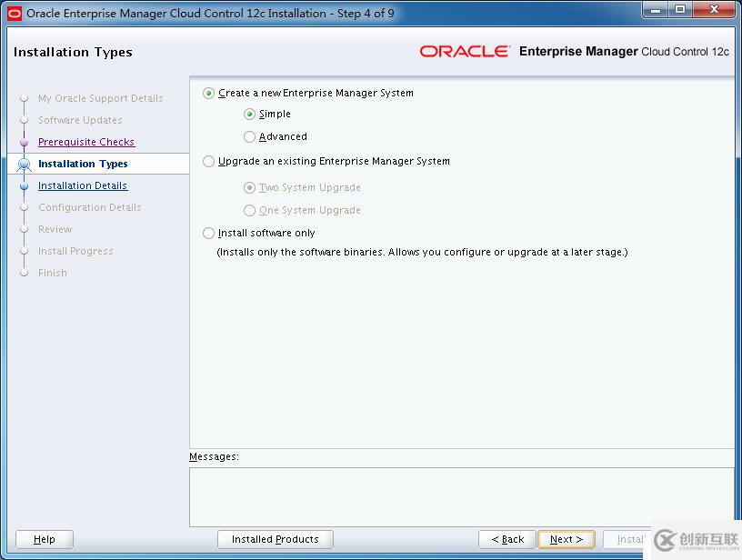Click the Next button

[x=566, y=538]
